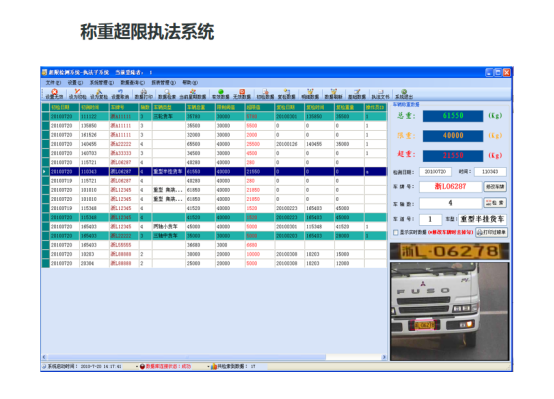Enable the 显示实时数据 checkbox
The width and height of the screenshot is (554, 399).
(x=396, y=233)
